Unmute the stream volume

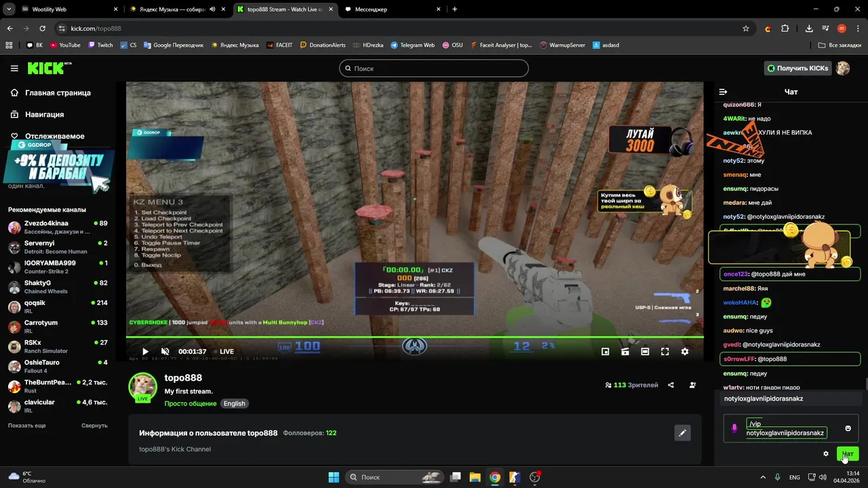(165, 352)
